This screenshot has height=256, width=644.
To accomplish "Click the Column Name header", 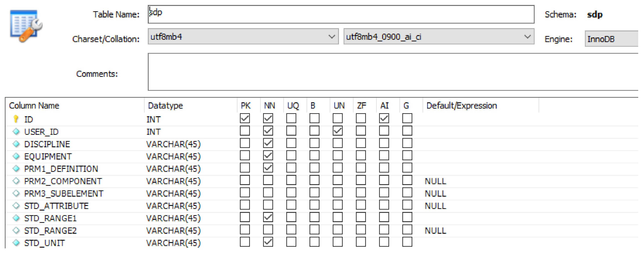I will tap(34, 106).
